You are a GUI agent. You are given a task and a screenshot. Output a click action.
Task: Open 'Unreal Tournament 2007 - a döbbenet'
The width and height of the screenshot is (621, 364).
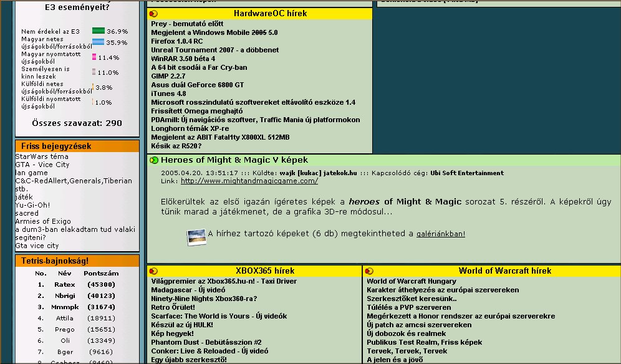point(214,50)
